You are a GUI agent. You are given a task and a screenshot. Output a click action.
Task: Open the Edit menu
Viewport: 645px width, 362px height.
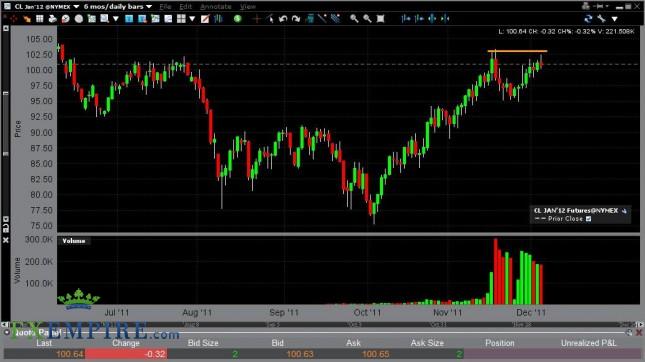click(186, 7)
